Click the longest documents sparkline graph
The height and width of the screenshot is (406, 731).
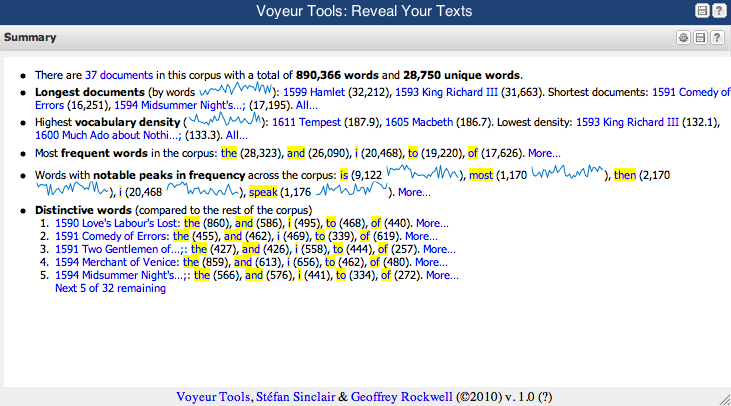[235, 89]
